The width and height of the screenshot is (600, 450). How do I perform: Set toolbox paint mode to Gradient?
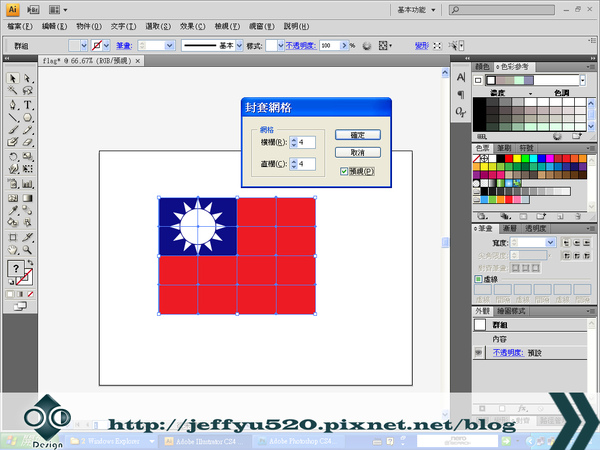(x=20, y=294)
